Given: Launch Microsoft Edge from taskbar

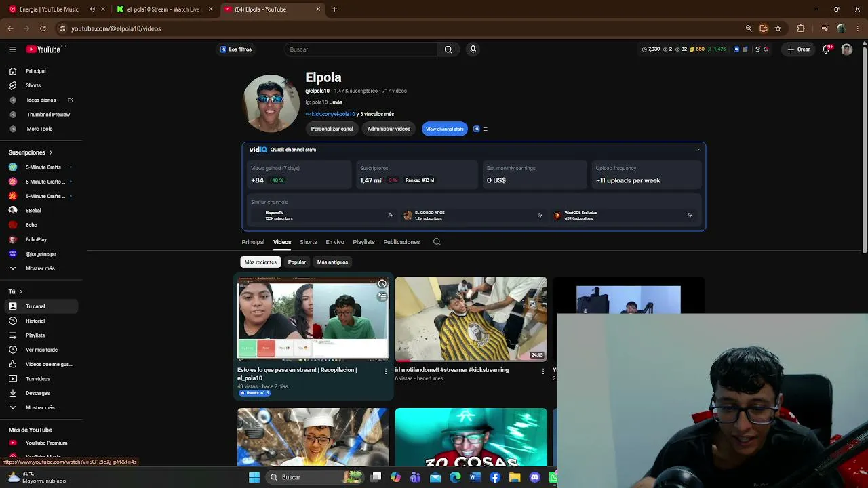Looking at the screenshot, I should [455, 477].
